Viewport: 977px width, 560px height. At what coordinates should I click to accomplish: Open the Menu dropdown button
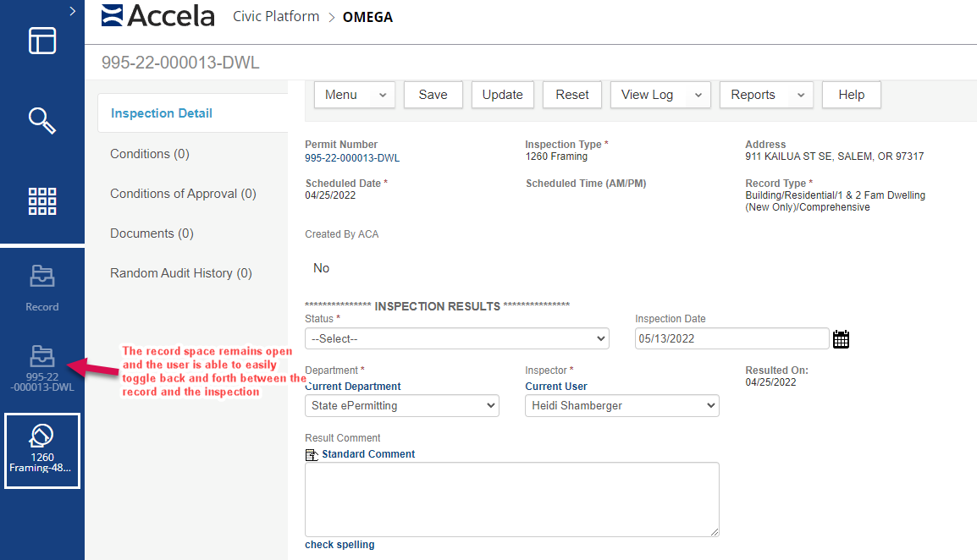click(x=354, y=95)
